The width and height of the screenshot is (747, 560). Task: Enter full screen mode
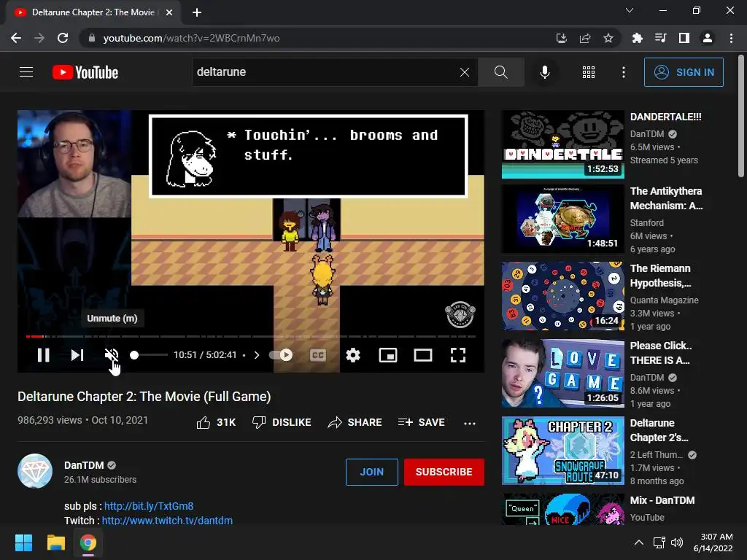[x=458, y=355]
